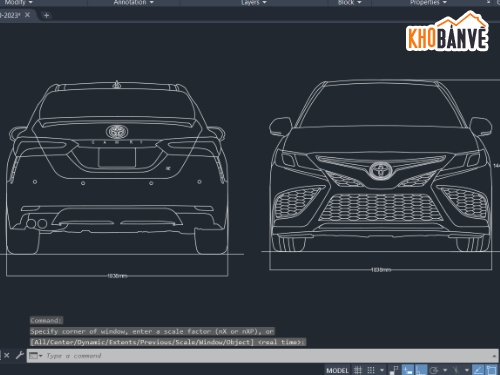Screen dimensions: 500x375
Task: Click the polar tracking icon
Action: point(434,370)
